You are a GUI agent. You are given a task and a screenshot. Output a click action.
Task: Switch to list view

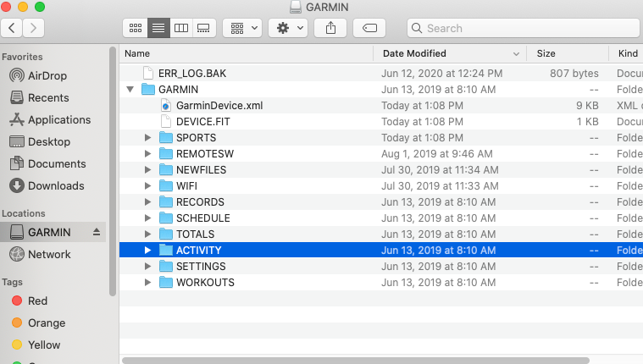158,28
